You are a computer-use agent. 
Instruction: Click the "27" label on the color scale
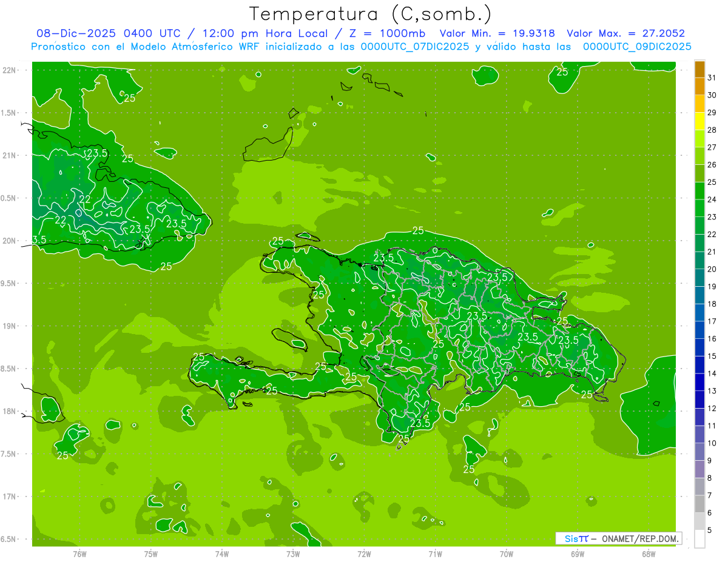click(712, 147)
